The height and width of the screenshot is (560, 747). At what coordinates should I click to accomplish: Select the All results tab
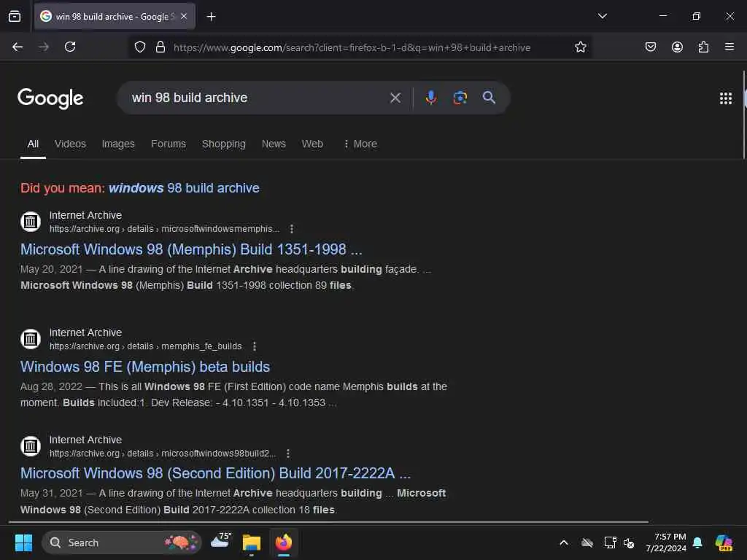pyautogui.click(x=33, y=144)
